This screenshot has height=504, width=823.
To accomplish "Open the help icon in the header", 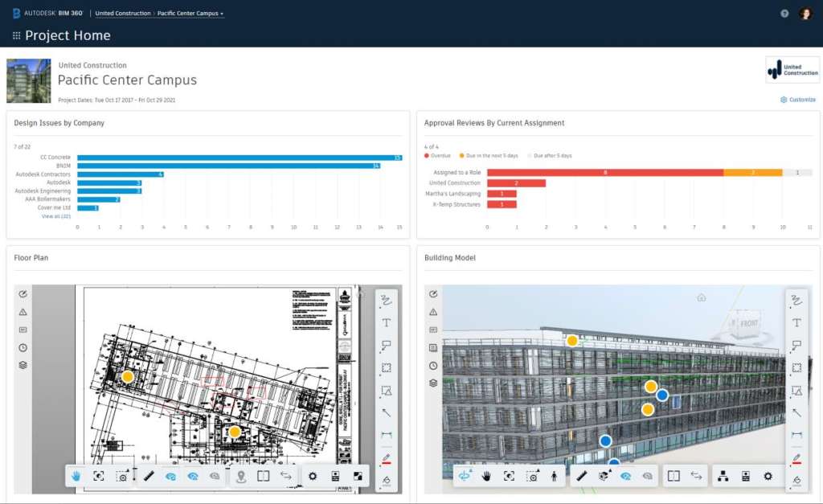I will (784, 14).
